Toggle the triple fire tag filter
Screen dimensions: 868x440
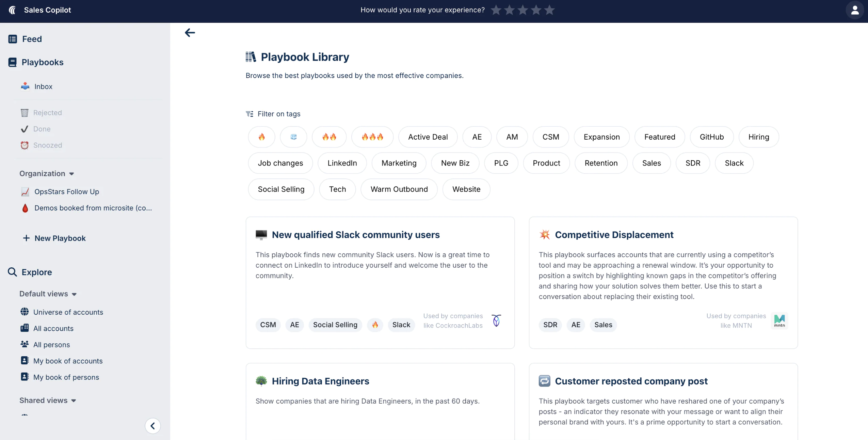coord(372,137)
